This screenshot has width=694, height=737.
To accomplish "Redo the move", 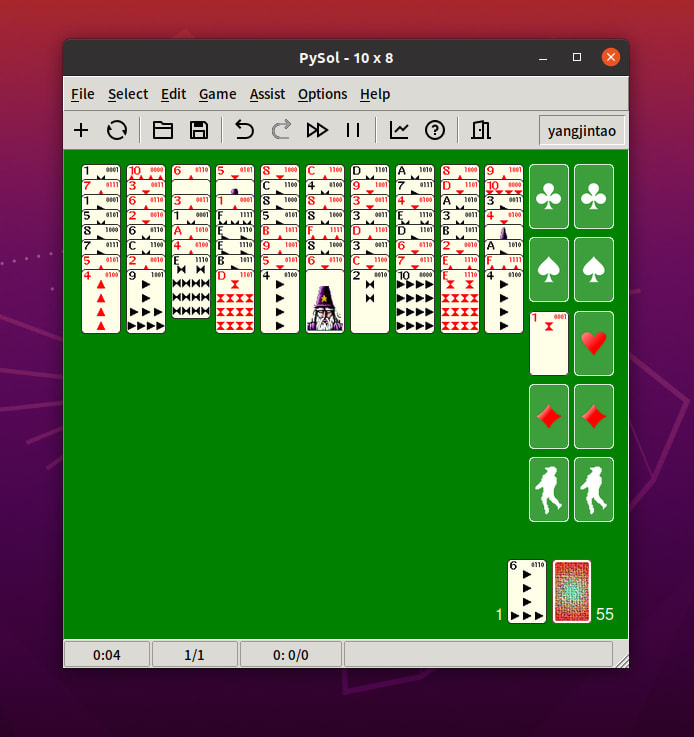I will pyautogui.click(x=281, y=130).
